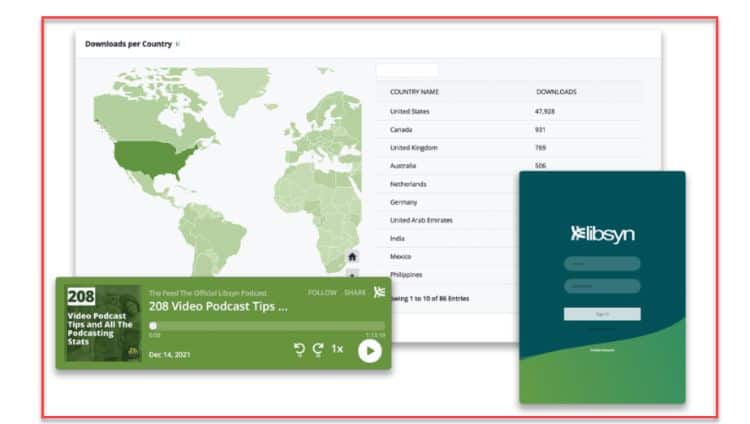This screenshot has width=750, height=424.
Task: Click the Libsyn logo icon in the player
Action: pyautogui.click(x=379, y=292)
